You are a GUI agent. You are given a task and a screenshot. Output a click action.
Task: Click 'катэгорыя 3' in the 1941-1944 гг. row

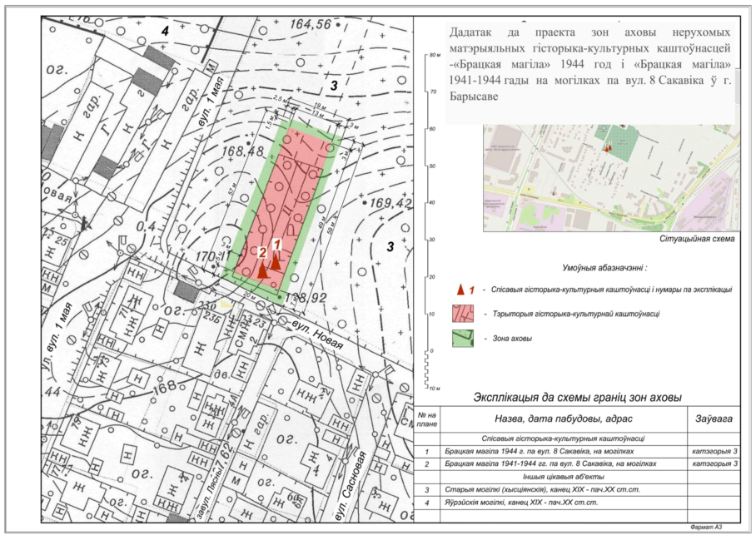pos(715,463)
